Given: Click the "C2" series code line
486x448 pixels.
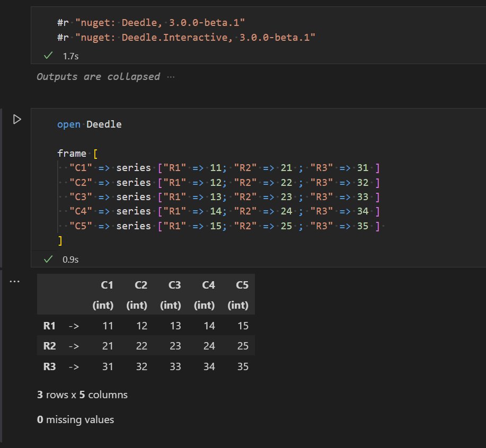Looking at the screenshot, I should click(224, 182).
